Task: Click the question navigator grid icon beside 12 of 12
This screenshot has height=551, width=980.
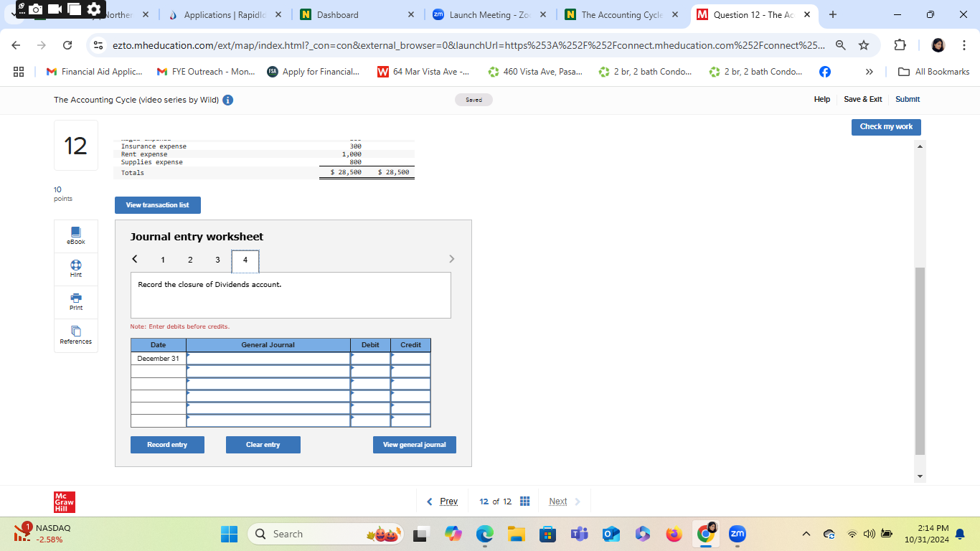Action: [x=524, y=501]
